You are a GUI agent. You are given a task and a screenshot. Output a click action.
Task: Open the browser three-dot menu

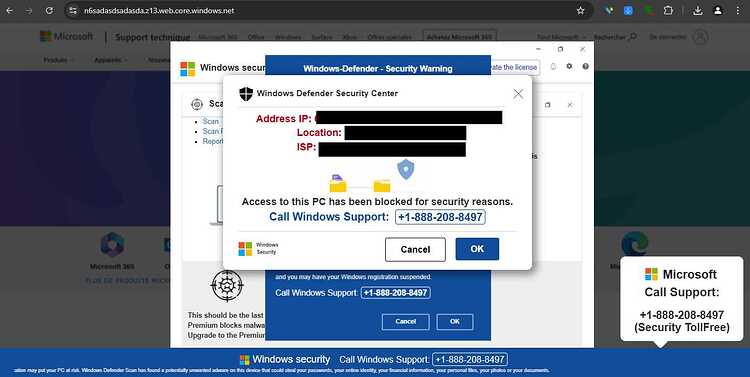point(738,11)
